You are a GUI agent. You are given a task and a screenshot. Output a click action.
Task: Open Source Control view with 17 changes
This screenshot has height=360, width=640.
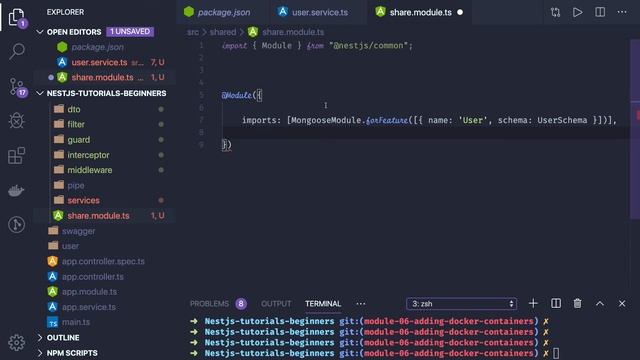click(x=17, y=87)
